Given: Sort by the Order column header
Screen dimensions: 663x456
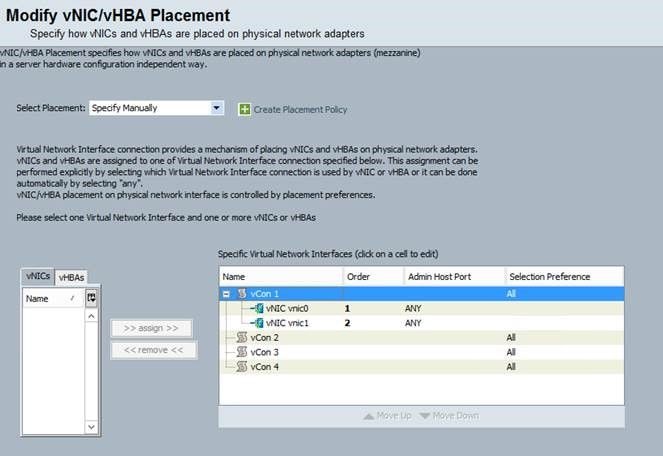Looking at the screenshot, I should point(373,276).
